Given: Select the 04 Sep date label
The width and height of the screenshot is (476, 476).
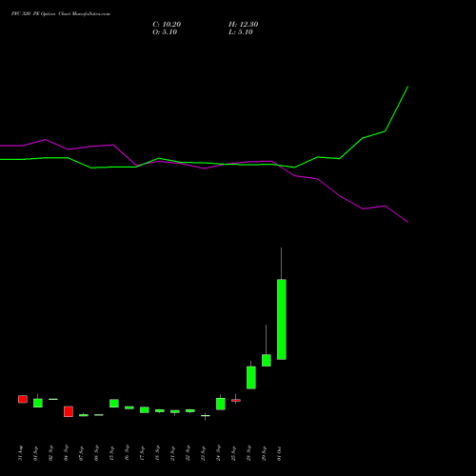Looking at the screenshot, I should coord(67,453).
